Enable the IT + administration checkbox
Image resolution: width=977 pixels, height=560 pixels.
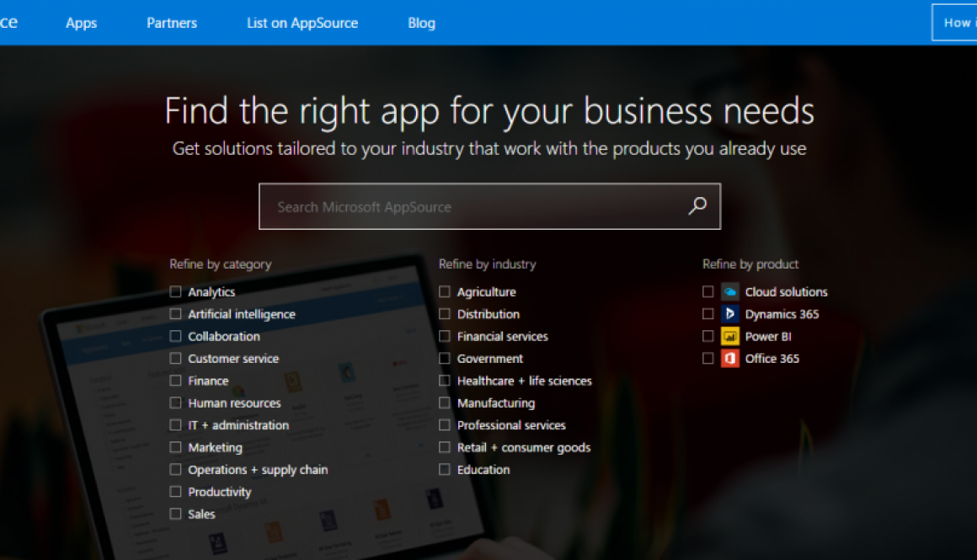(176, 424)
